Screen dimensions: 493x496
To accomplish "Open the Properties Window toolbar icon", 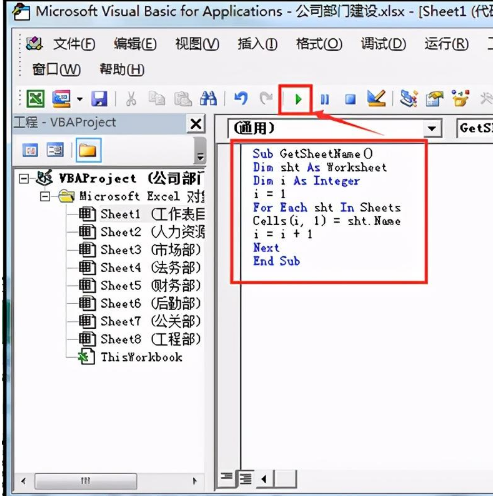I will tap(434, 99).
